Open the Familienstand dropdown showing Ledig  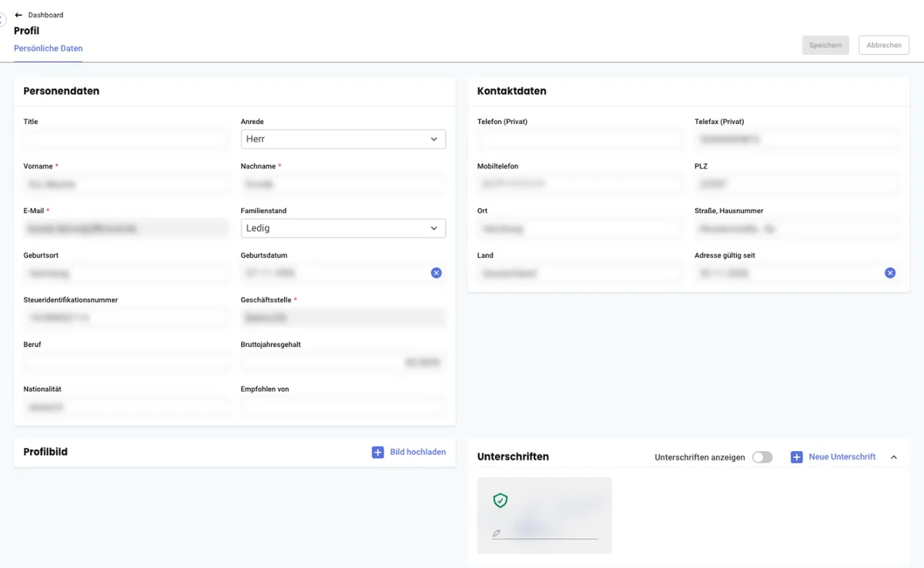343,229
